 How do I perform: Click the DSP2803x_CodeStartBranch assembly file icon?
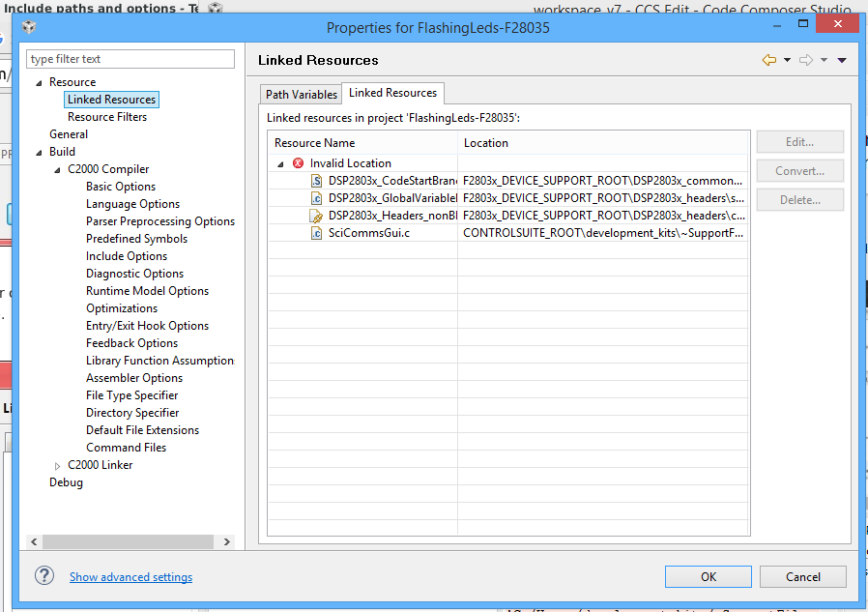tap(316, 181)
